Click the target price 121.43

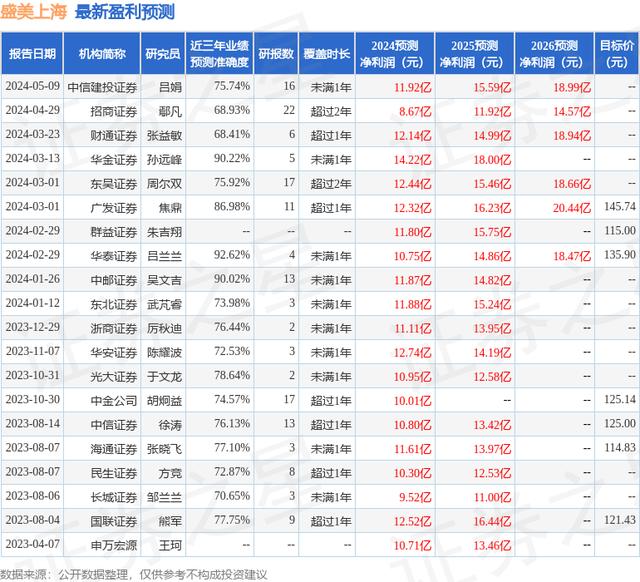click(620, 520)
